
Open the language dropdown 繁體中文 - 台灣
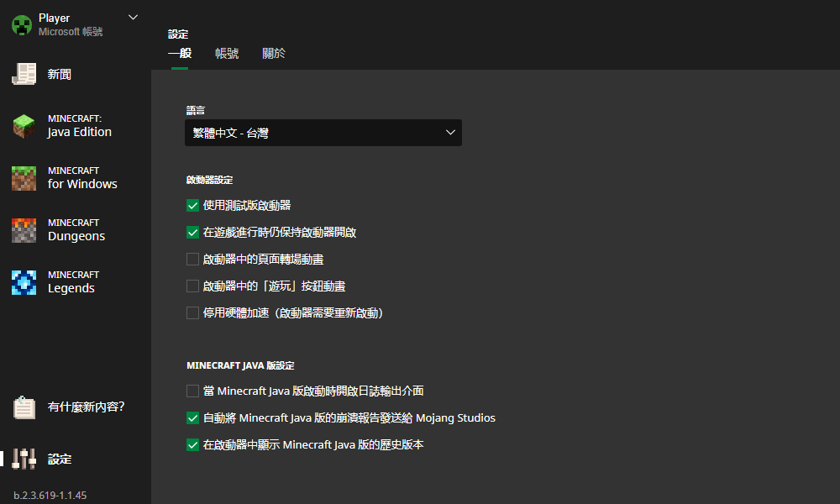(323, 133)
